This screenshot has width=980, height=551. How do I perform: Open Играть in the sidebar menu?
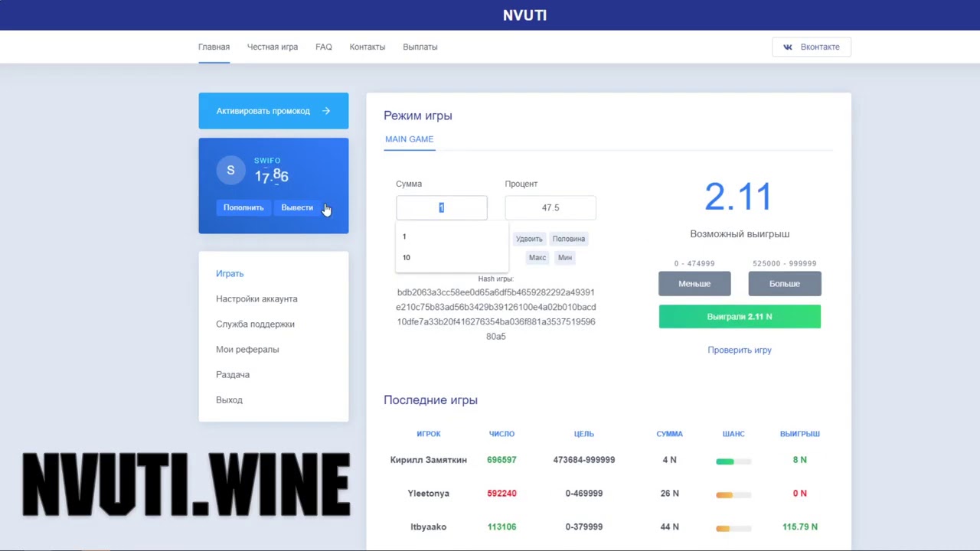230,273
